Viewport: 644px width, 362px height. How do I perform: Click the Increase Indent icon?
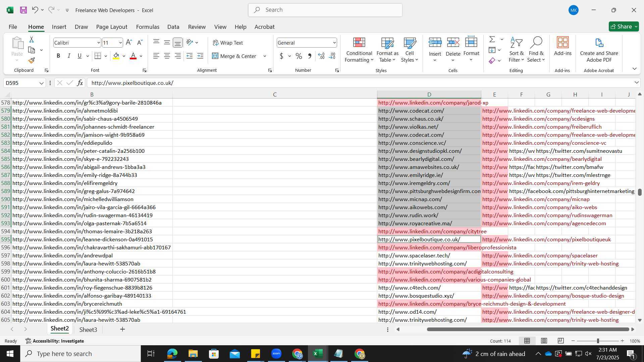(x=200, y=56)
